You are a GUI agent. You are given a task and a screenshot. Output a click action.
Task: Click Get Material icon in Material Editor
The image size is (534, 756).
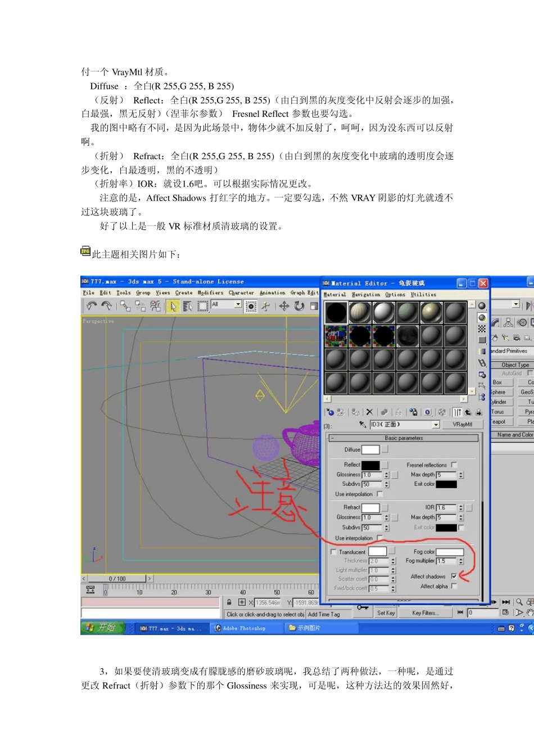330,412
